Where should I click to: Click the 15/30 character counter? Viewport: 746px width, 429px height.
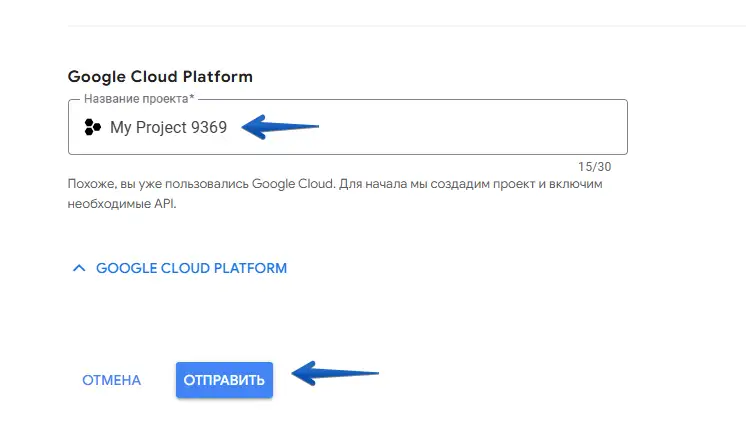[x=594, y=166]
